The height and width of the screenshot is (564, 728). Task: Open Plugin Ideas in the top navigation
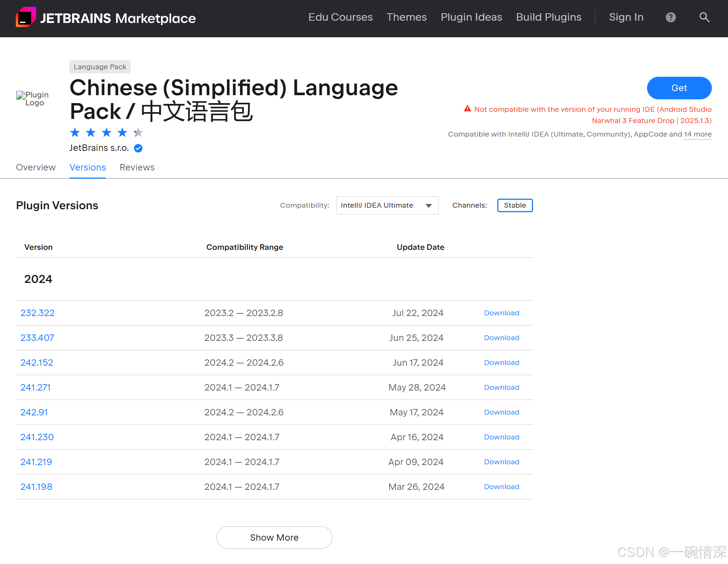(x=471, y=17)
